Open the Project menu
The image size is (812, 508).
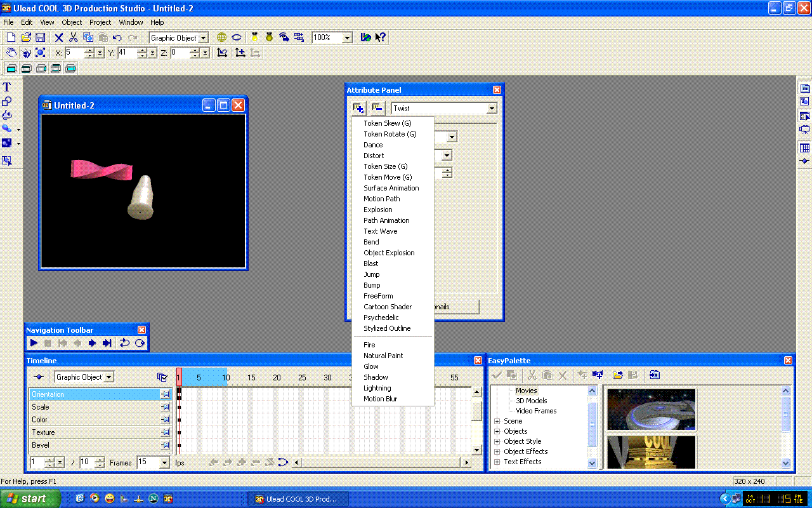(100, 22)
